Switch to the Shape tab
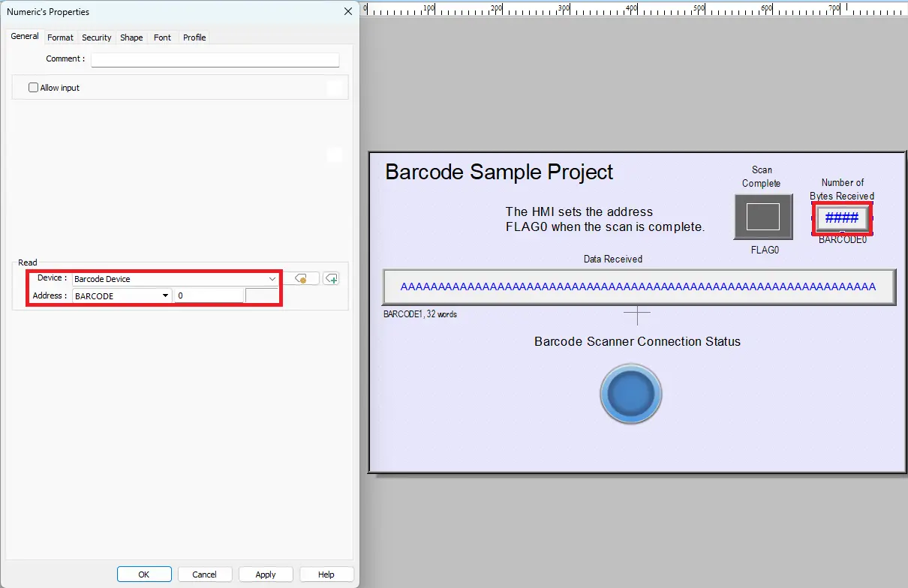Image resolution: width=908 pixels, height=588 pixels. pyautogui.click(x=131, y=37)
